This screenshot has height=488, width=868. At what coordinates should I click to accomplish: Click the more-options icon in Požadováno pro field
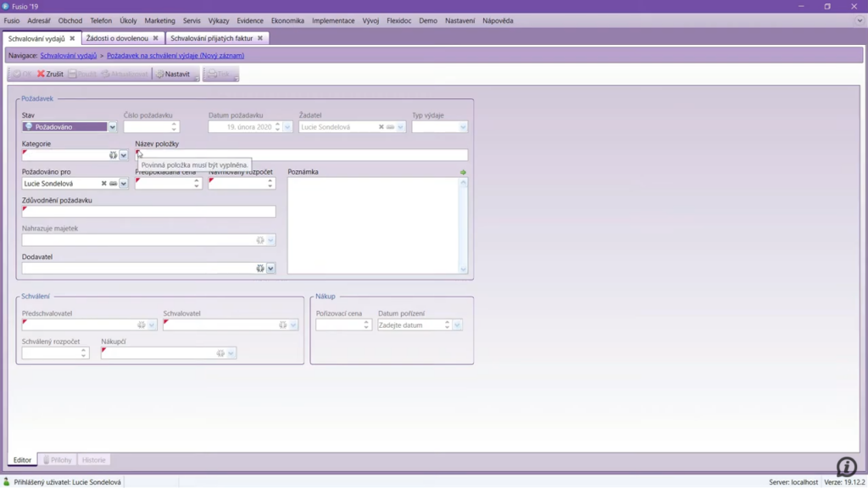point(113,183)
